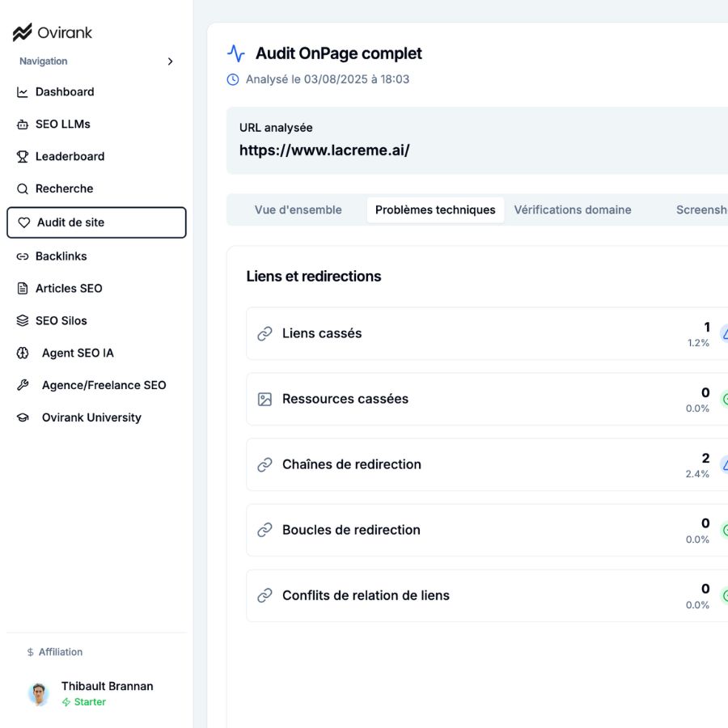Click the analyzed URL https://www.lacreme.ai/

tap(324, 150)
